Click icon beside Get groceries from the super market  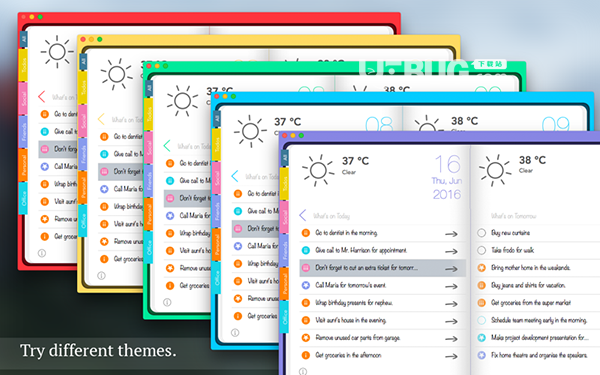[481, 303]
